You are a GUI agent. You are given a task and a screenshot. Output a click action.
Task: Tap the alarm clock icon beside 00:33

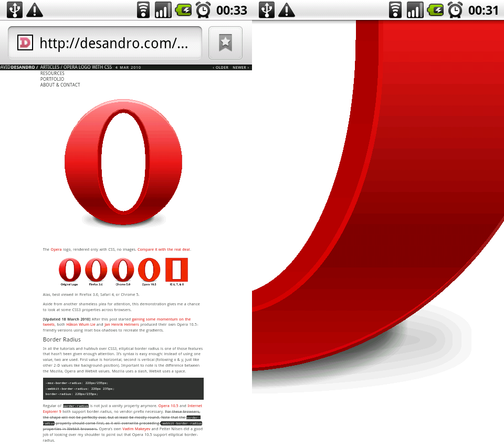pyautogui.click(x=203, y=9)
